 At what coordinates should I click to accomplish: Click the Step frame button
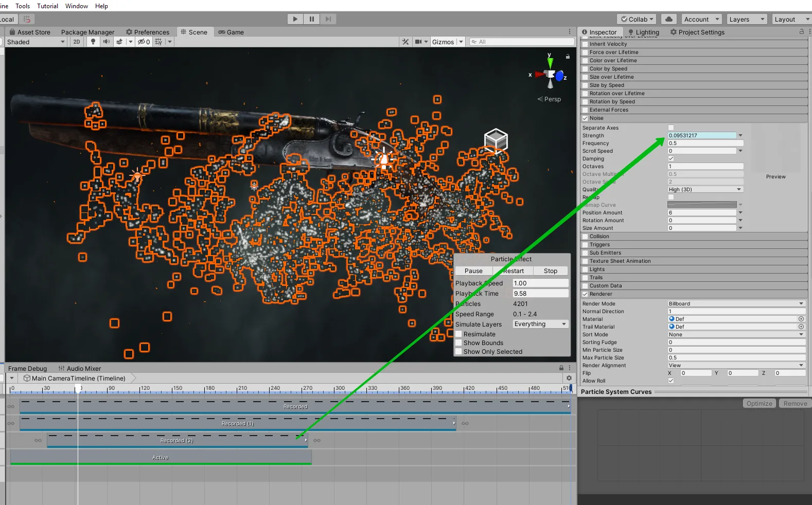(328, 19)
